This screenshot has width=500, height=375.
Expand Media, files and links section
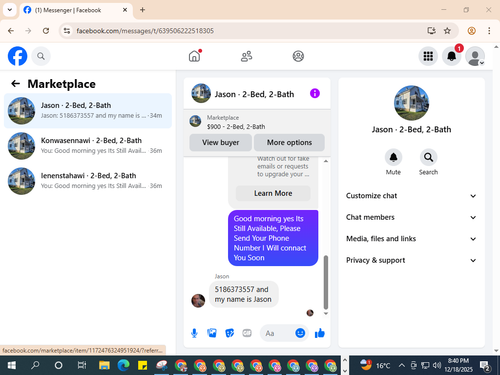411,239
